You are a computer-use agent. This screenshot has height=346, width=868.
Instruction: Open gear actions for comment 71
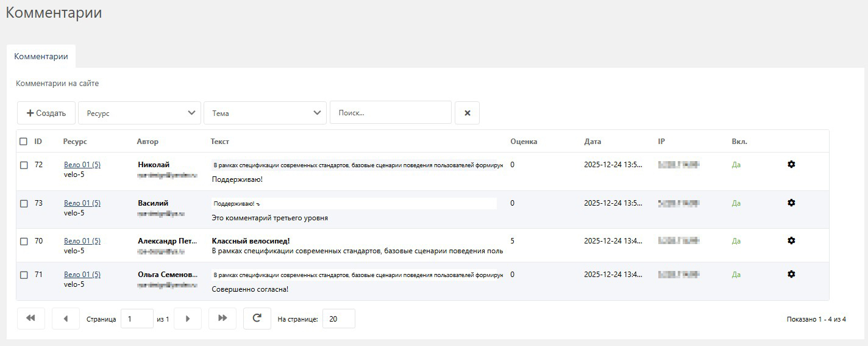[x=791, y=274]
